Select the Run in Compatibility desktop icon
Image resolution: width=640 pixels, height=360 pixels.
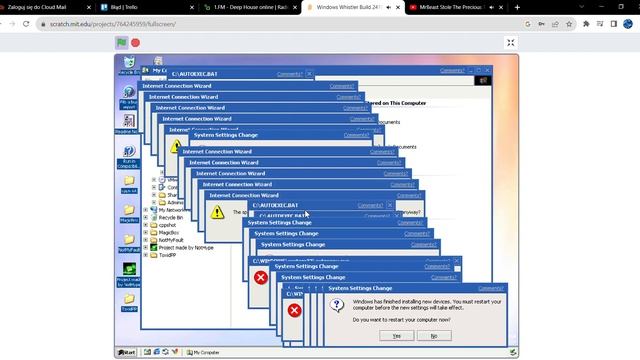[129, 157]
